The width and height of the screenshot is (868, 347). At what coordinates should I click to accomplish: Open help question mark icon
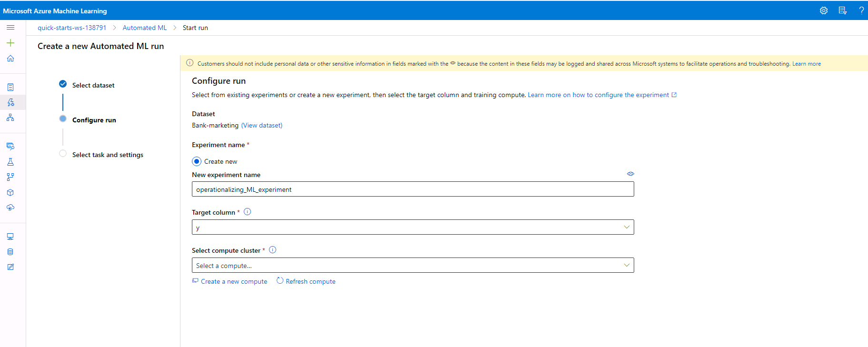click(x=861, y=10)
